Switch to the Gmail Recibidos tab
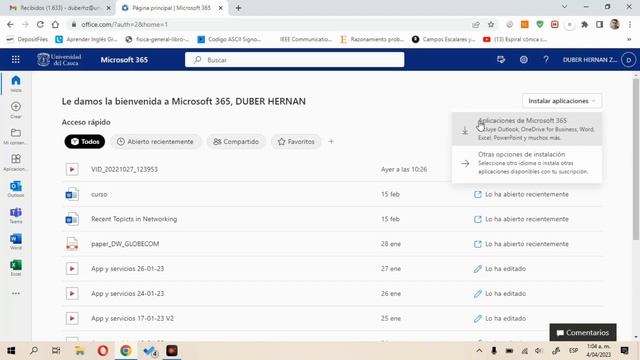 59,8
